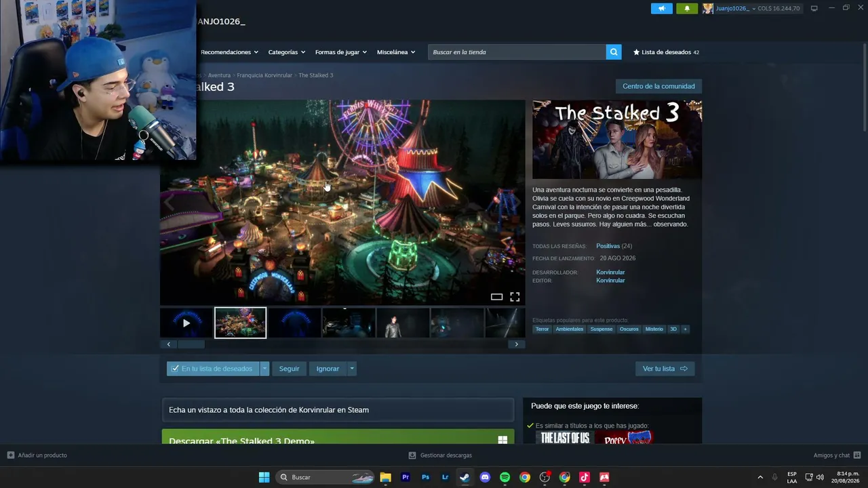Screen dimensions: 868x488
Task: Click the plus icon 'Añadir un producto'
Action: click(x=11, y=455)
